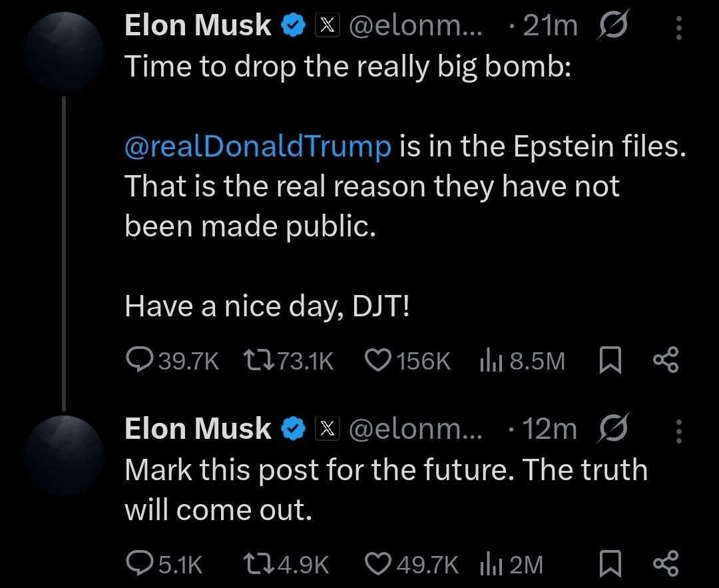This screenshot has width=719, height=588.
Task: Share the "truth will come out" tweet
Action: 665,565
